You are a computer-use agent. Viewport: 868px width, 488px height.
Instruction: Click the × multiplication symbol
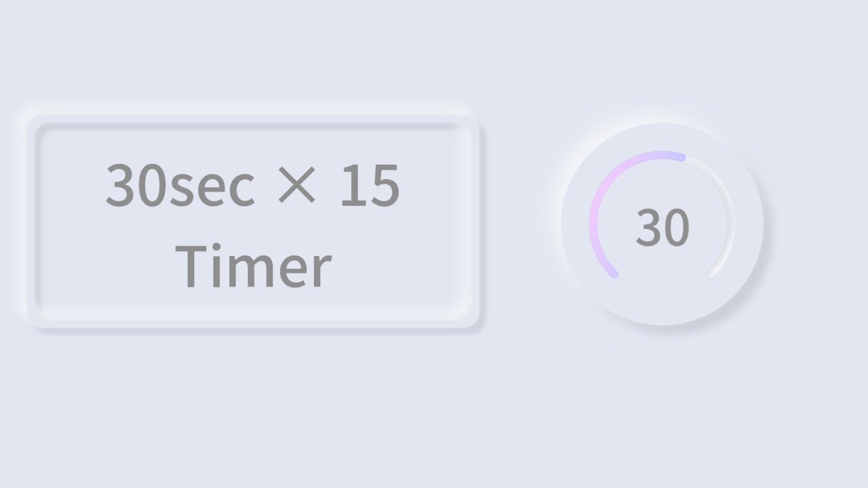(297, 186)
